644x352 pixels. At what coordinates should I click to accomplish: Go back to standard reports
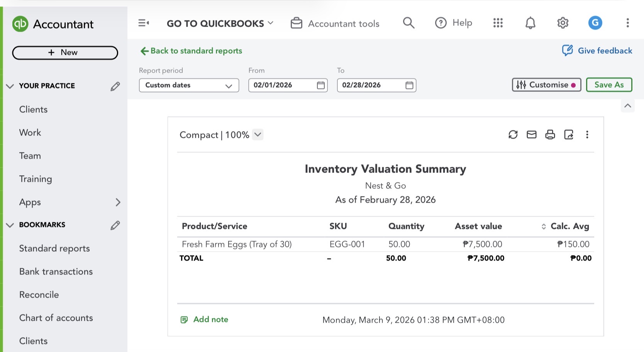point(192,51)
